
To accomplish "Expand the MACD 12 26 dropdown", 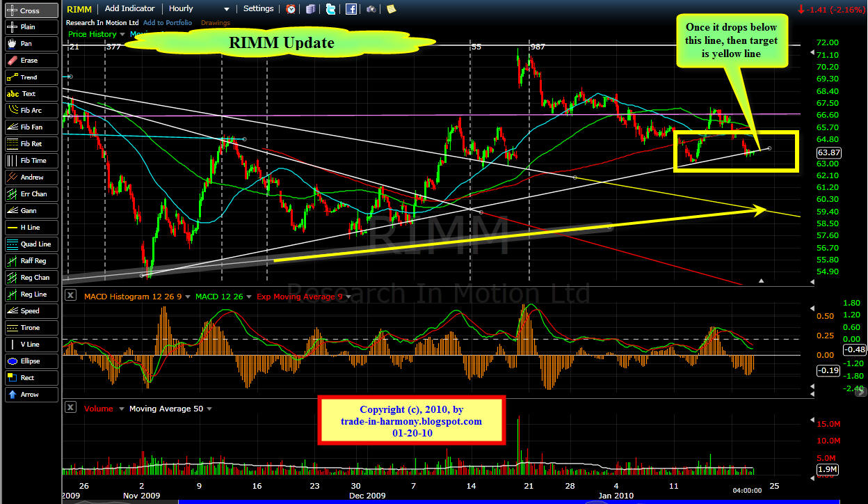I will [x=248, y=295].
